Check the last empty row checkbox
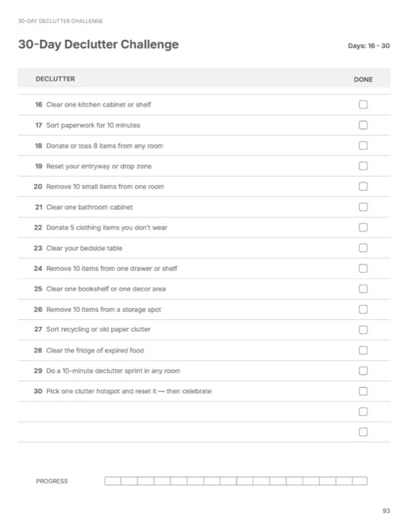Screen dimensions: 408x532 click(363, 432)
